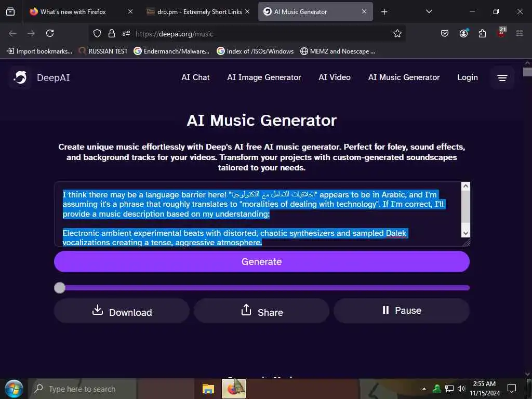The width and height of the screenshot is (532, 399).
Task: Close the What's new with Firefox tab
Action: [130, 11]
